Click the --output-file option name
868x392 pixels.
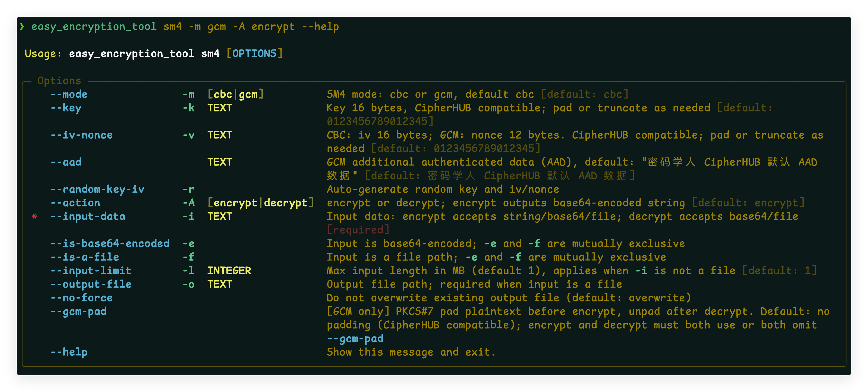(x=91, y=284)
